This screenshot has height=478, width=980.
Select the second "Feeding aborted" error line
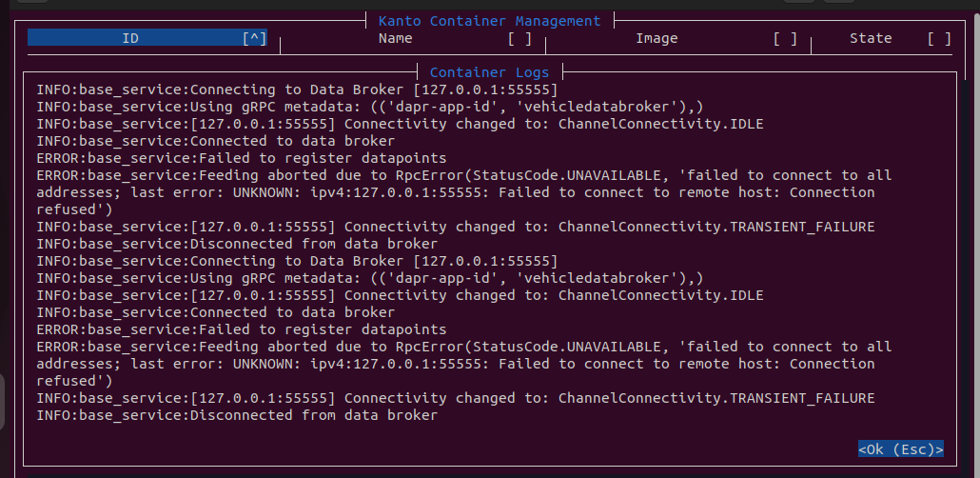[x=463, y=347]
